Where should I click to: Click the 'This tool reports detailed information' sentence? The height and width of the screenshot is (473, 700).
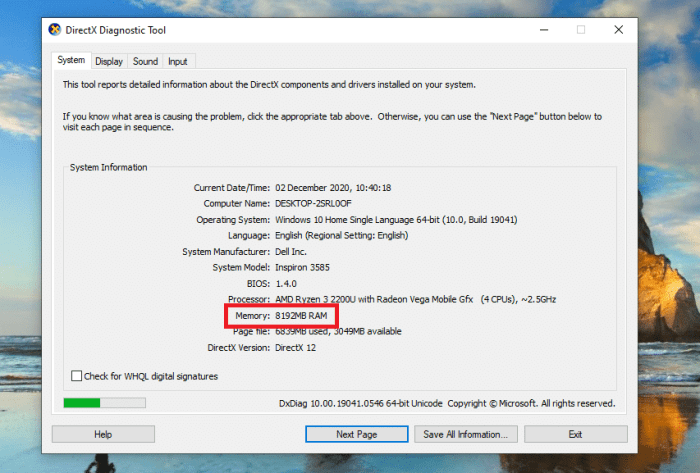[x=269, y=85]
